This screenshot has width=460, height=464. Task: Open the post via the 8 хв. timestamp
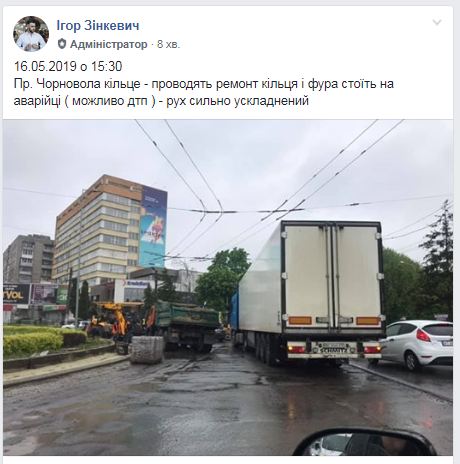168,44
